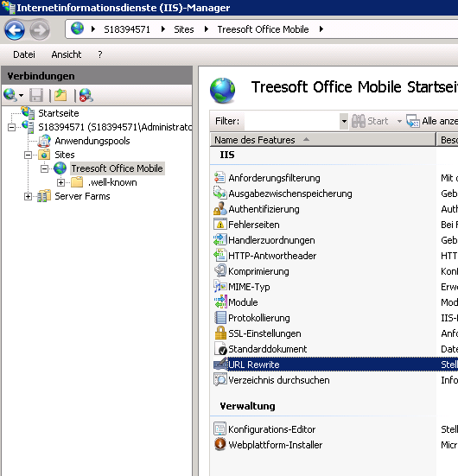The height and width of the screenshot is (476, 458).
Task: Expand the .well-known folder node
Action: click(x=60, y=182)
